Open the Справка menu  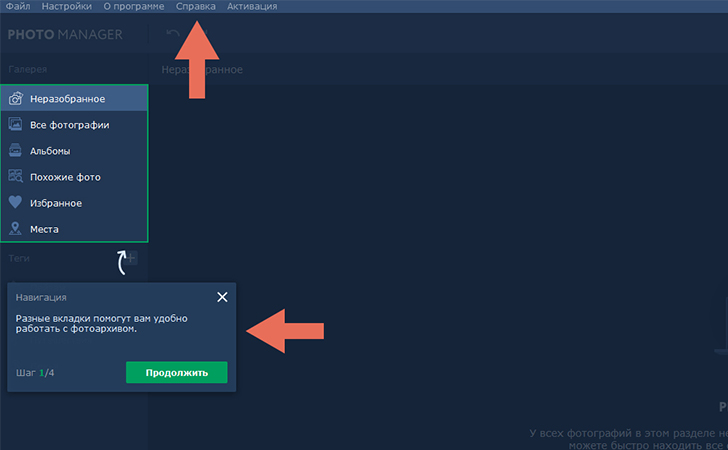(x=195, y=7)
